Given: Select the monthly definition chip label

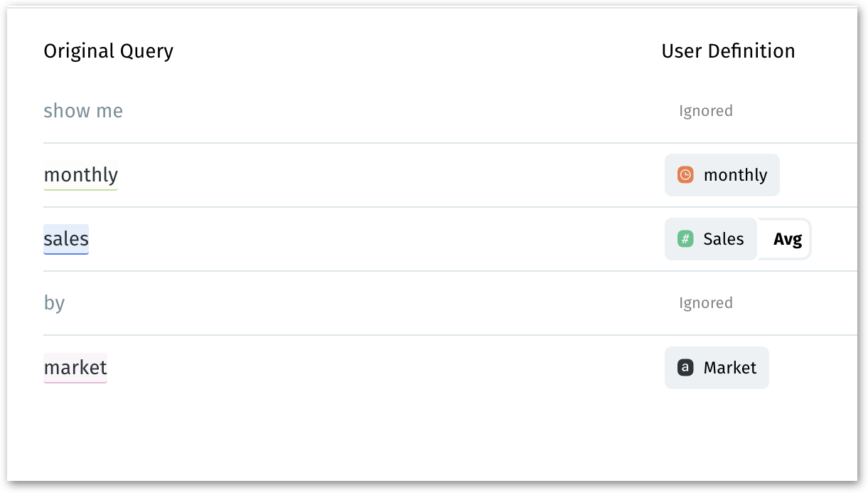Looking at the screenshot, I should 735,175.
